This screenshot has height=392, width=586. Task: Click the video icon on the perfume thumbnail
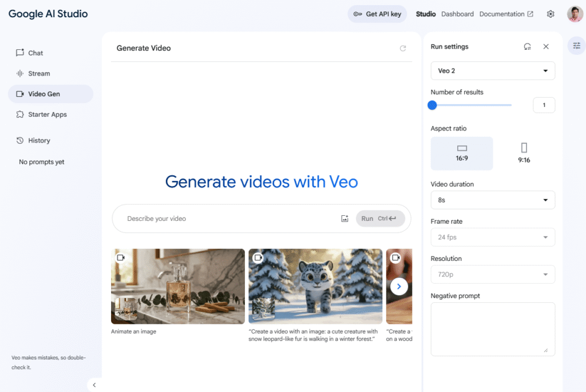point(121,258)
